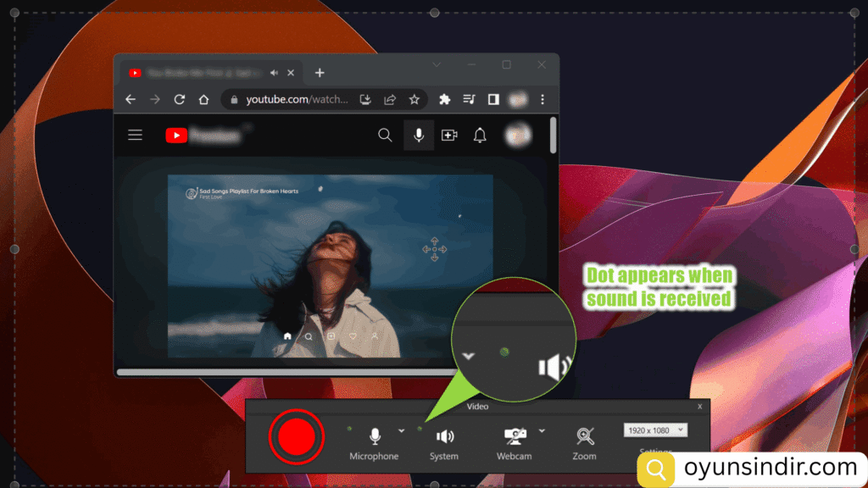Open YouTube Create video icon
This screenshot has width=868, height=488.
click(449, 135)
